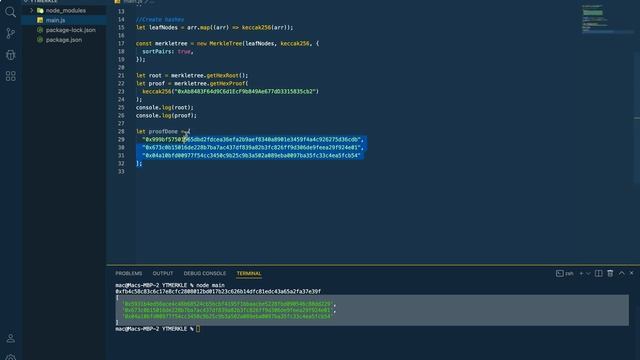The width and height of the screenshot is (640, 360).
Task: Open package.json file
Action: [64, 40]
